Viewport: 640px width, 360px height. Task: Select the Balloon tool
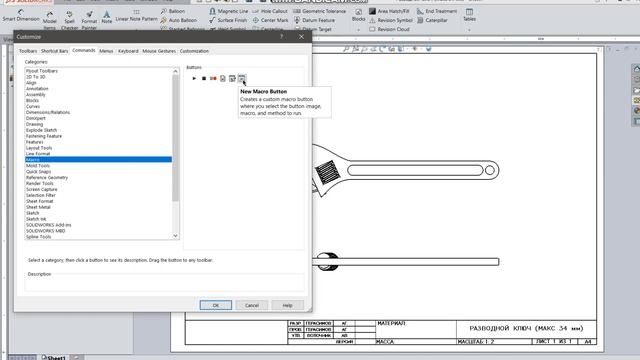pos(173,11)
